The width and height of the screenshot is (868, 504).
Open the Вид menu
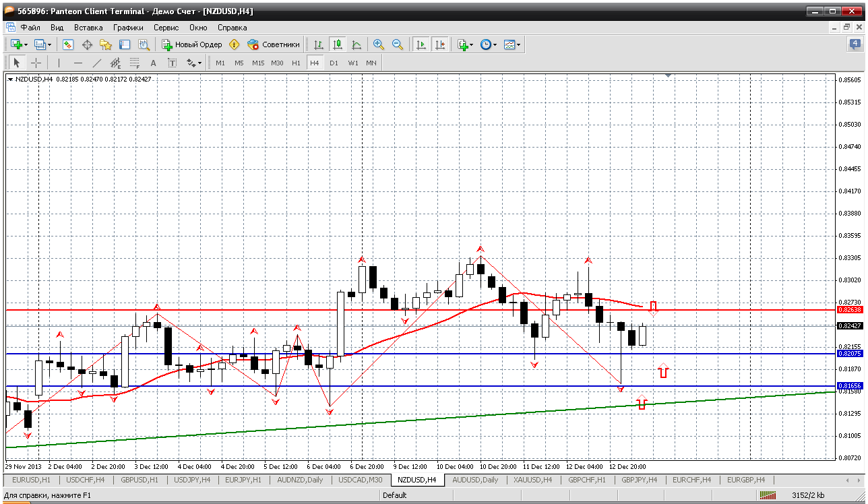coord(57,28)
